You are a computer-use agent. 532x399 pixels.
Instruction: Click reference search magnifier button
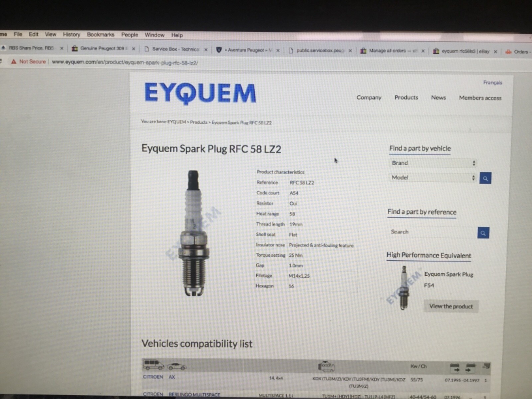tap(483, 233)
